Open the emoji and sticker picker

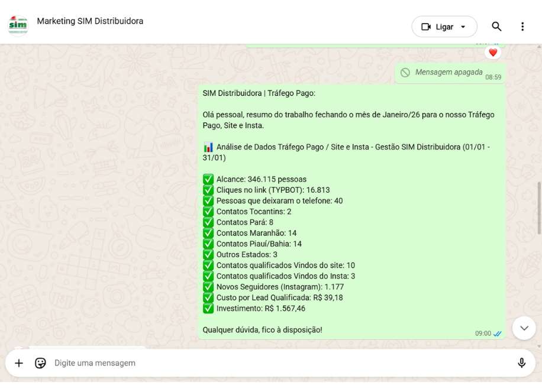(40, 363)
